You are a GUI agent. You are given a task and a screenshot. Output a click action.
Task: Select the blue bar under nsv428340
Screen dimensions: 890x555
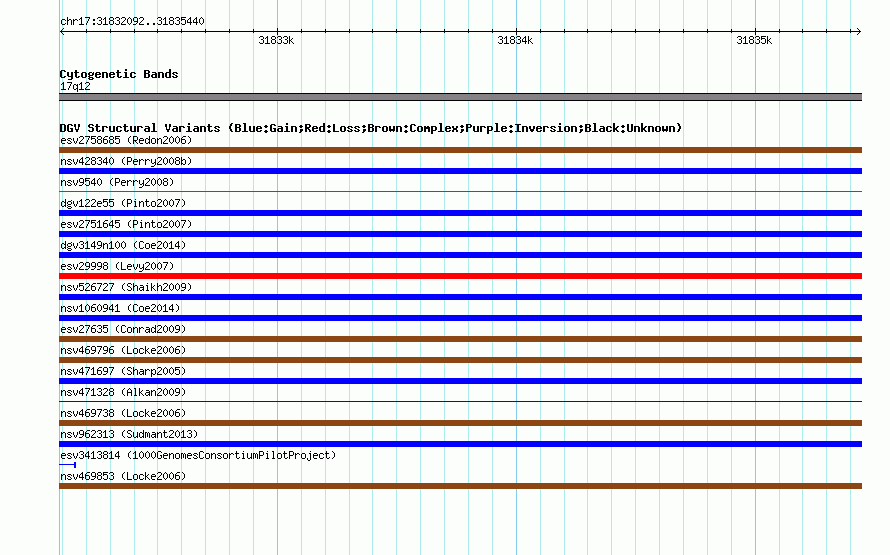(460, 171)
